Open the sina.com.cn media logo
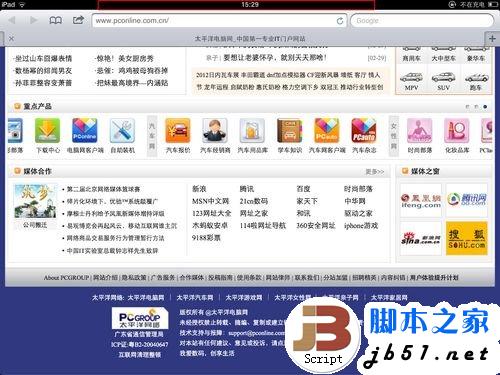Screen dimensions: 500x375 pyautogui.click(x=421, y=238)
